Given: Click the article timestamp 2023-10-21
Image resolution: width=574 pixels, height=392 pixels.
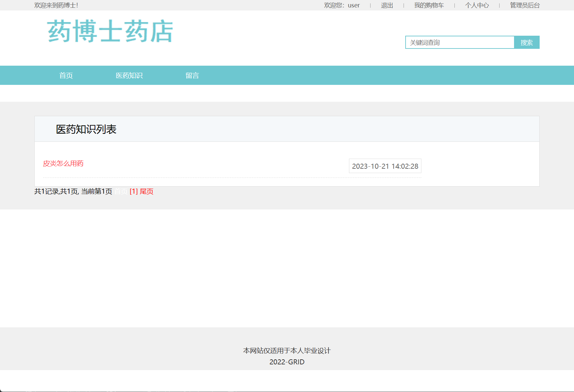Looking at the screenshot, I should [385, 166].
